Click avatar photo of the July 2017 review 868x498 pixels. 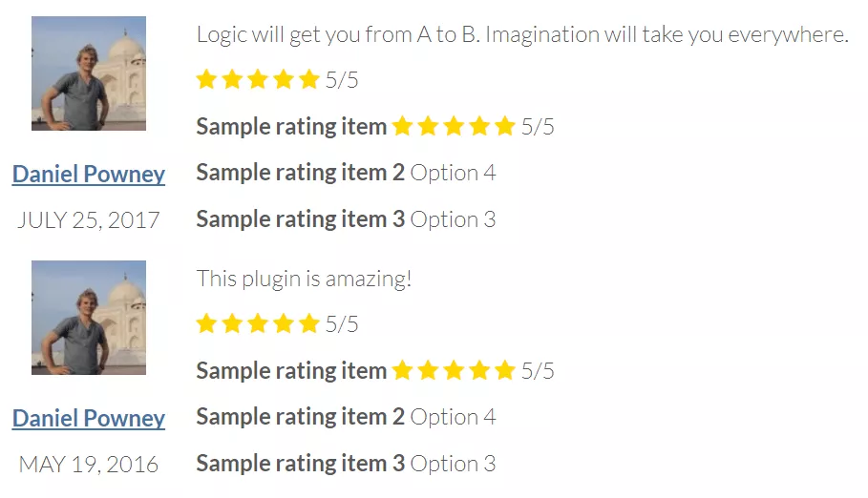pos(89,73)
